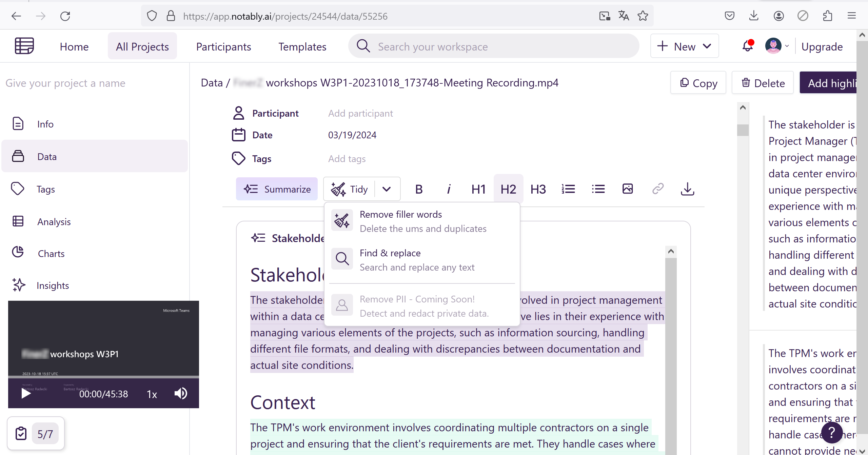
Task: Insert a numbered list
Action: coord(568,189)
